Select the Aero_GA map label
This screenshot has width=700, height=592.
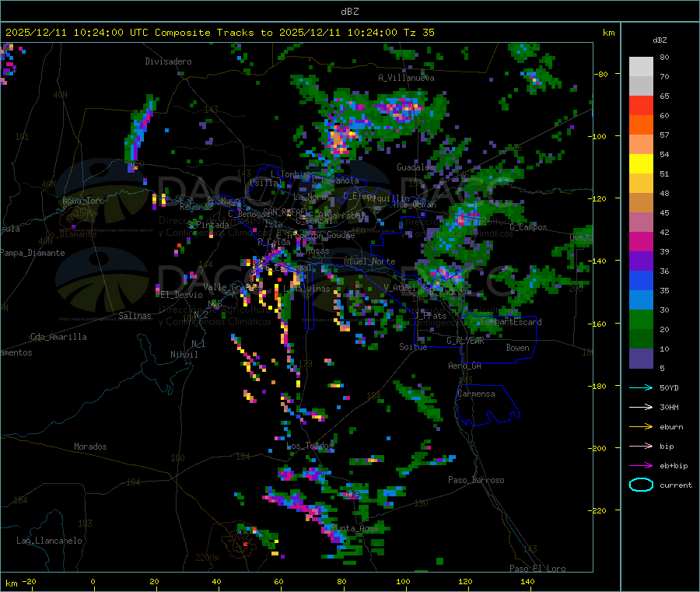464,366
